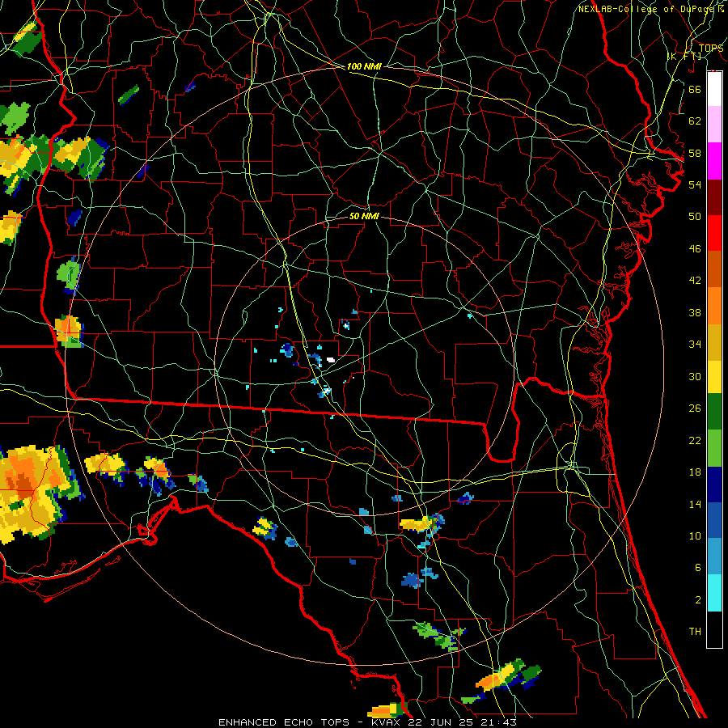
Task: Click the legend value 62
Action: pos(695,121)
